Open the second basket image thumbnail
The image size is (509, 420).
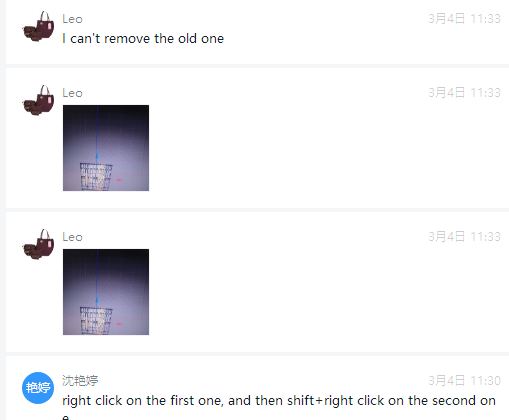(106, 292)
